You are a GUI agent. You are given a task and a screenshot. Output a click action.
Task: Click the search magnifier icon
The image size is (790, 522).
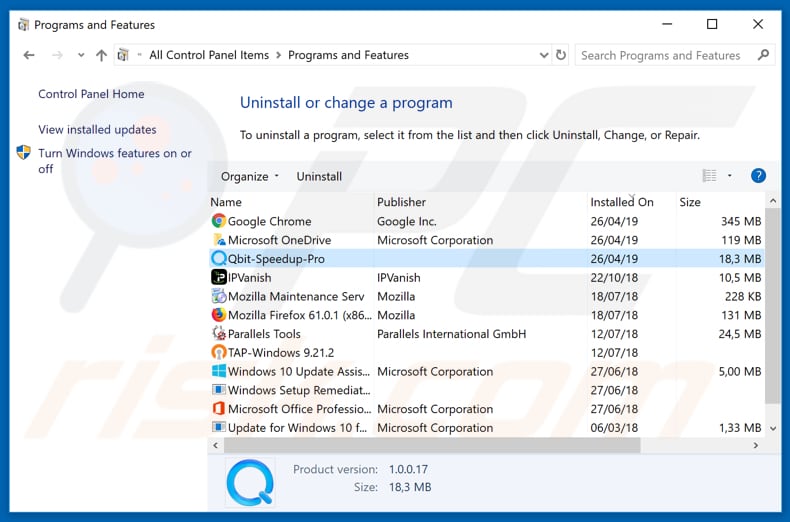(763, 55)
